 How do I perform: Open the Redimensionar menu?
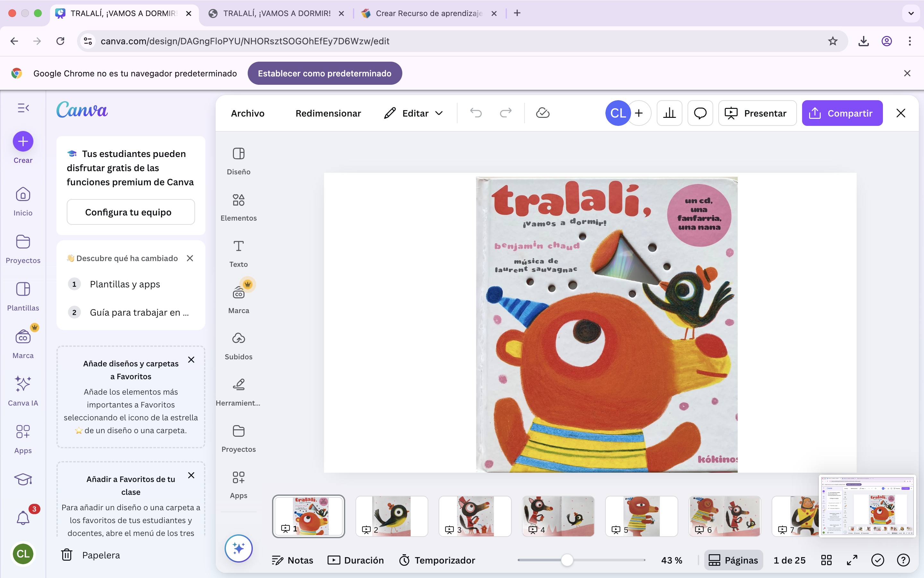pyautogui.click(x=328, y=113)
